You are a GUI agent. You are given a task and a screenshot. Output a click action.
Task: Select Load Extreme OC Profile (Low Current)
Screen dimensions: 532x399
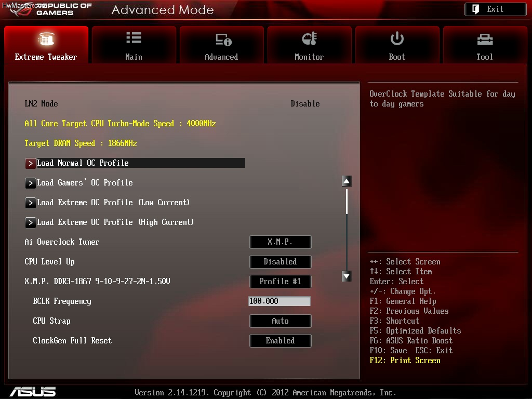[x=113, y=202]
